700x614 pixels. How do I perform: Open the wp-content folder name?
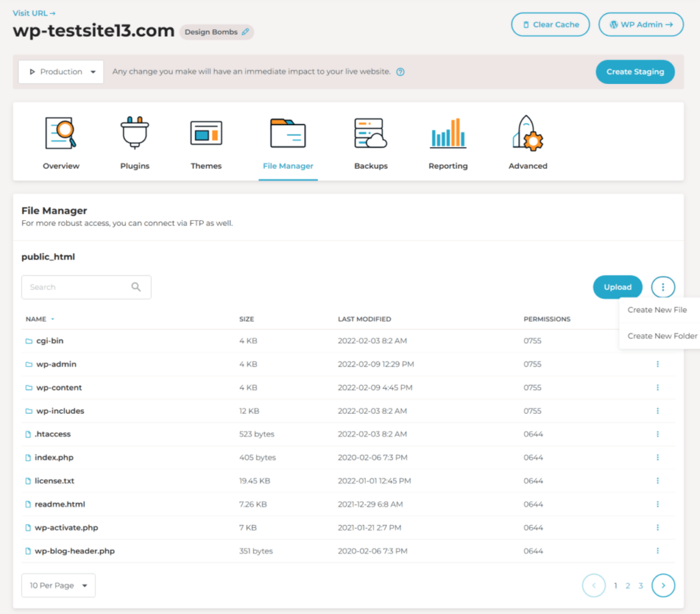59,388
